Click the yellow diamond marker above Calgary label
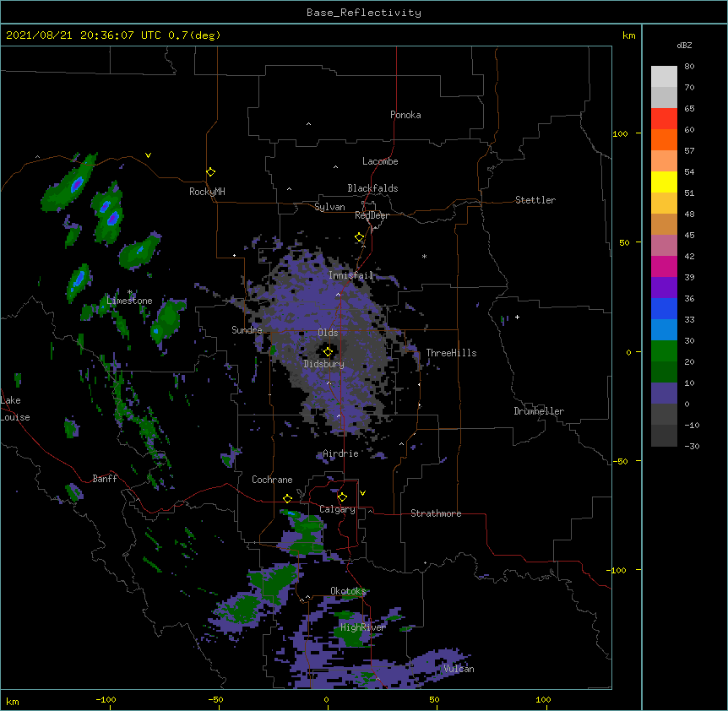728x711 pixels. coord(342,497)
